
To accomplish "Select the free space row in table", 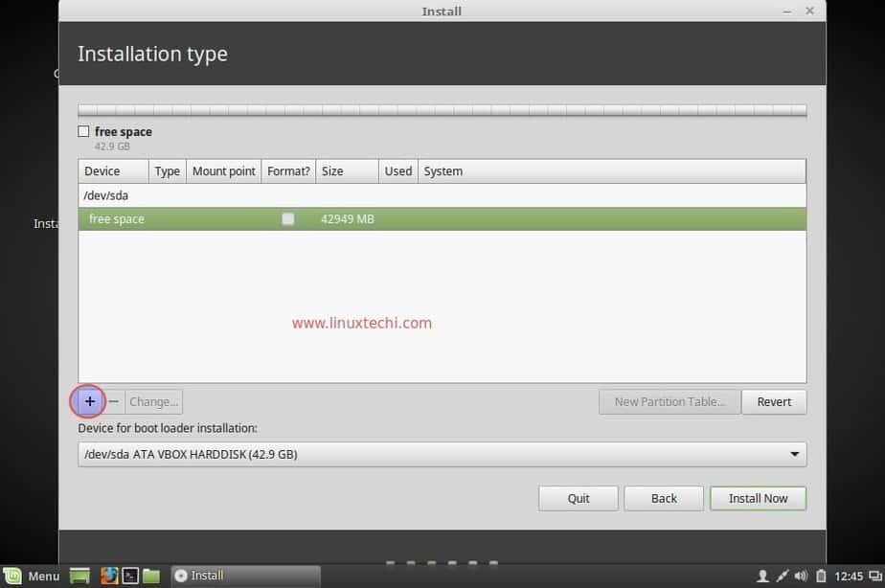I will point(442,219).
